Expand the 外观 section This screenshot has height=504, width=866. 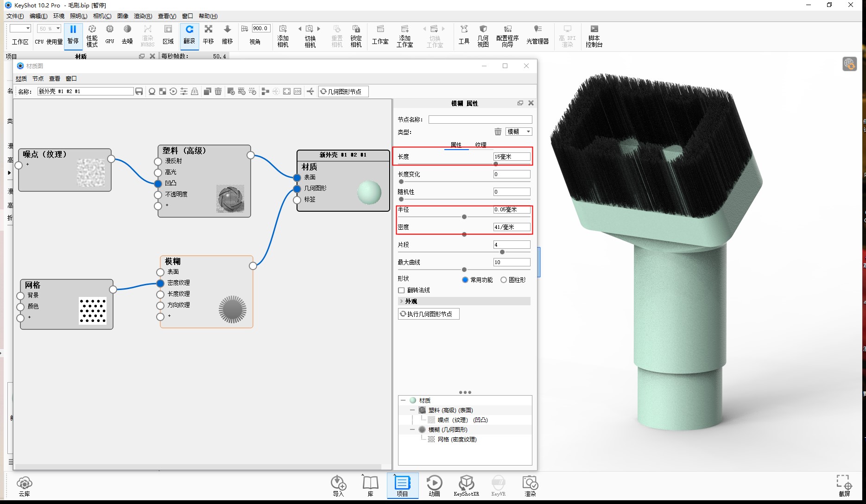point(464,301)
